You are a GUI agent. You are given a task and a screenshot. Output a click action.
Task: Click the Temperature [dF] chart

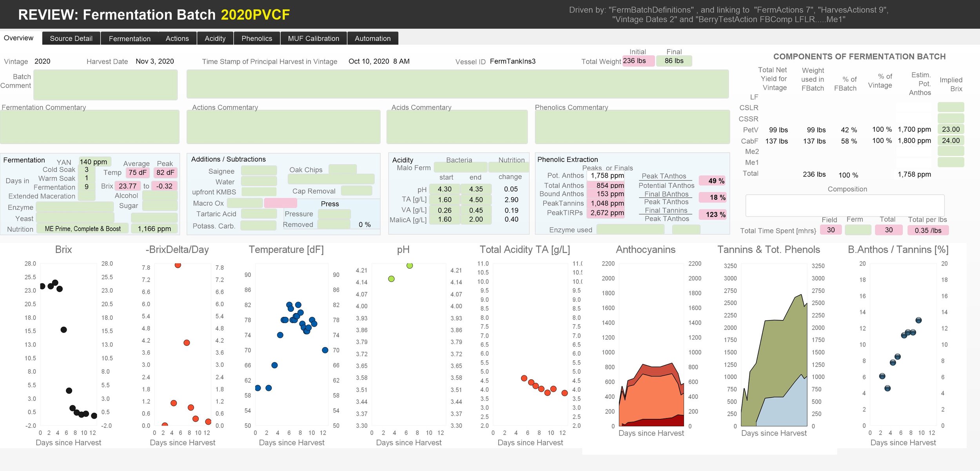pos(292,345)
